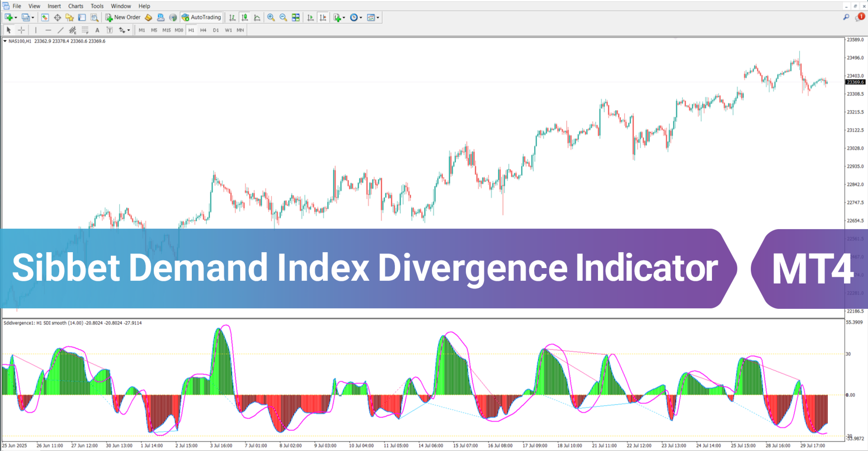Click the current price label 23369.6
The height and width of the screenshot is (451, 868).
855,82
